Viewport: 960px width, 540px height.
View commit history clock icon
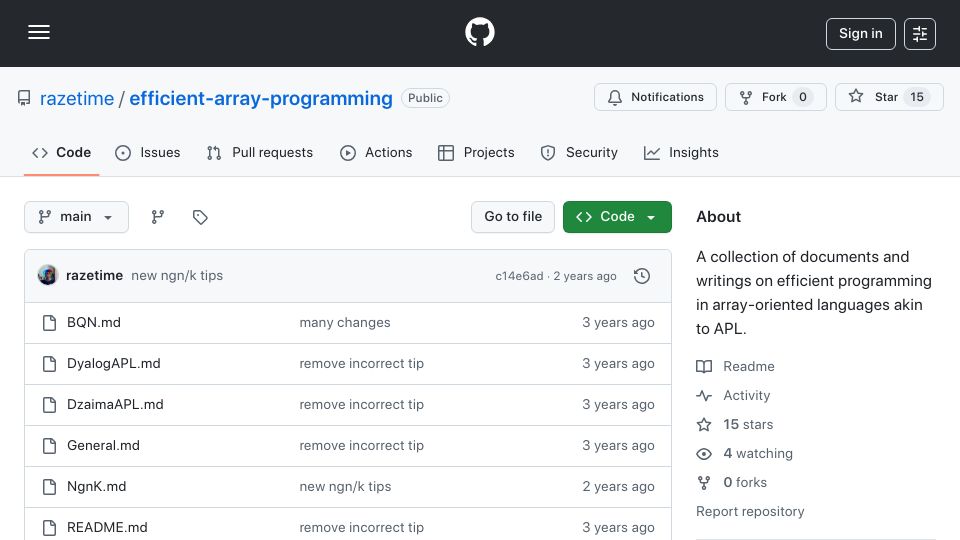pyautogui.click(x=642, y=276)
